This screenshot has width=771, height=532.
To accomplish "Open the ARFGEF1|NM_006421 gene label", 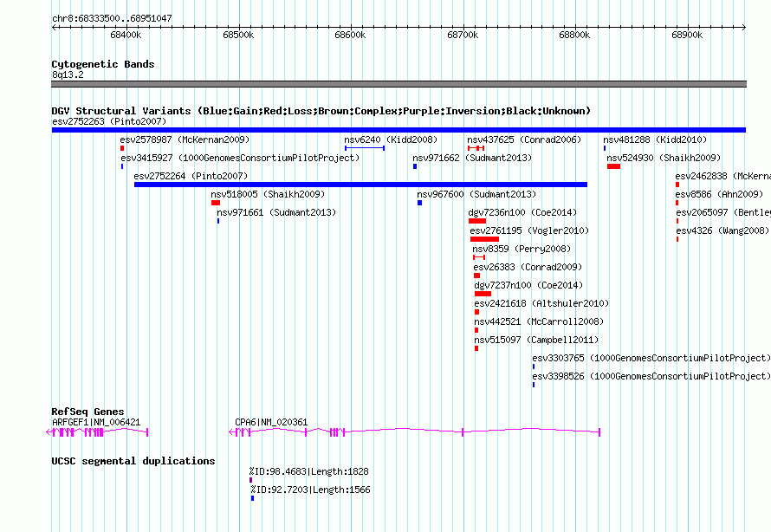I will [x=96, y=422].
